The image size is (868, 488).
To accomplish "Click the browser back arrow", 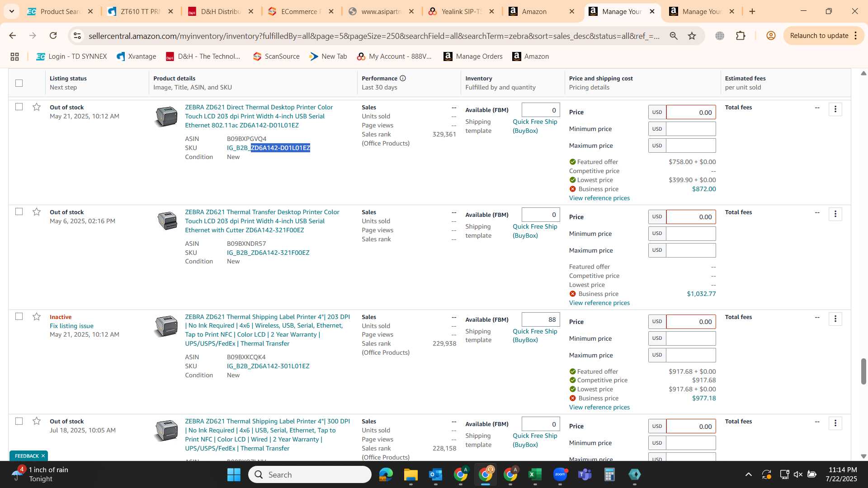I will [12, 36].
